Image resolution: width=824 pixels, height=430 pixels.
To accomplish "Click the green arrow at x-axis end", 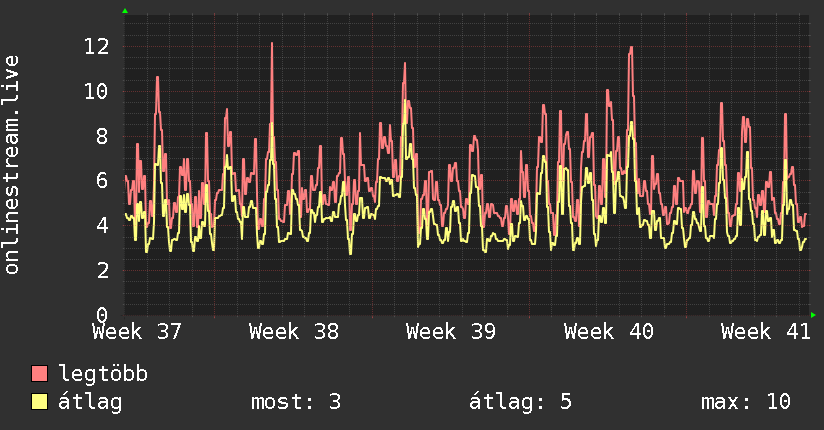I will click(x=813, y=315).
